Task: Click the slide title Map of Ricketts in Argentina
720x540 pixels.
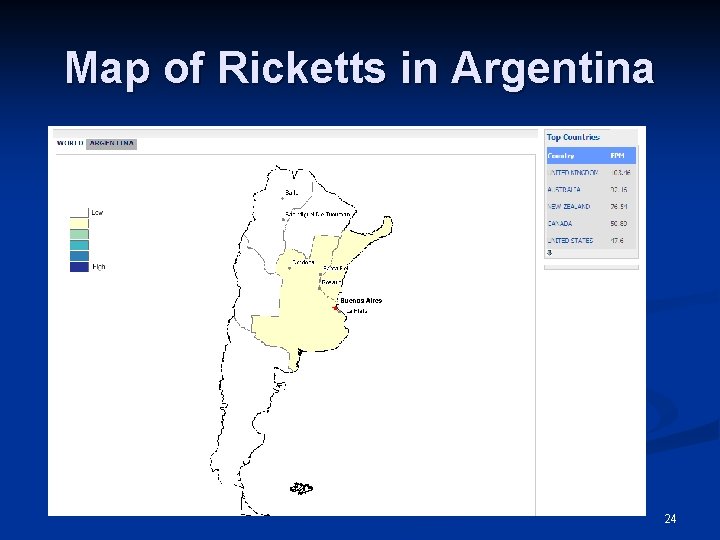Action: [360, 68]
